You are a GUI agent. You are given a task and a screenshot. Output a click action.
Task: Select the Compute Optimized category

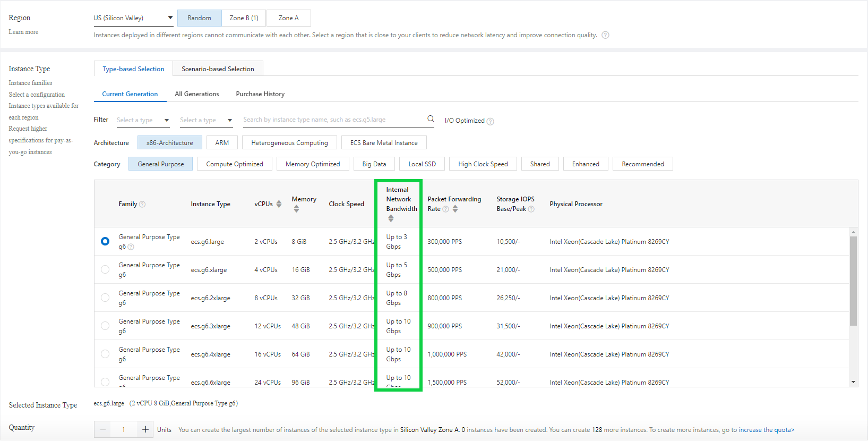[235, 164]
